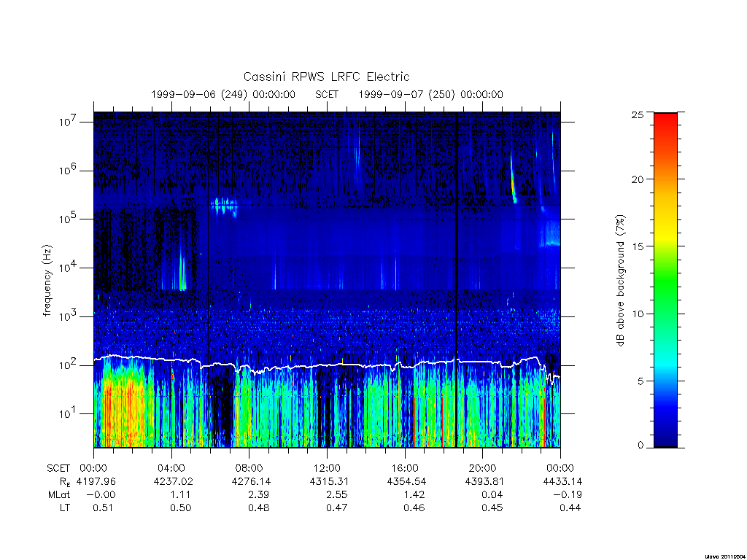Image resolution: width=747 pixels, height=560 pixels.
Task: Click the 10^7 frequency axis label
Action: 68,122
